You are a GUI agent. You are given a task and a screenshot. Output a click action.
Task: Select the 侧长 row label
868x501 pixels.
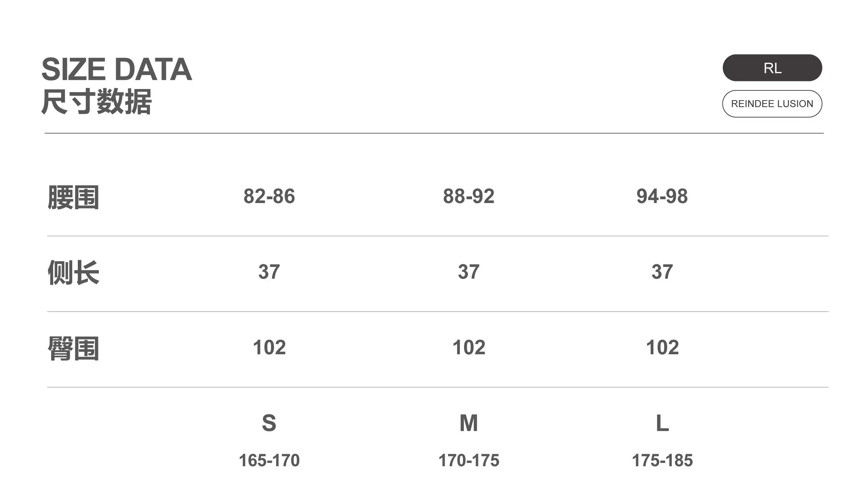click(73, 273)
